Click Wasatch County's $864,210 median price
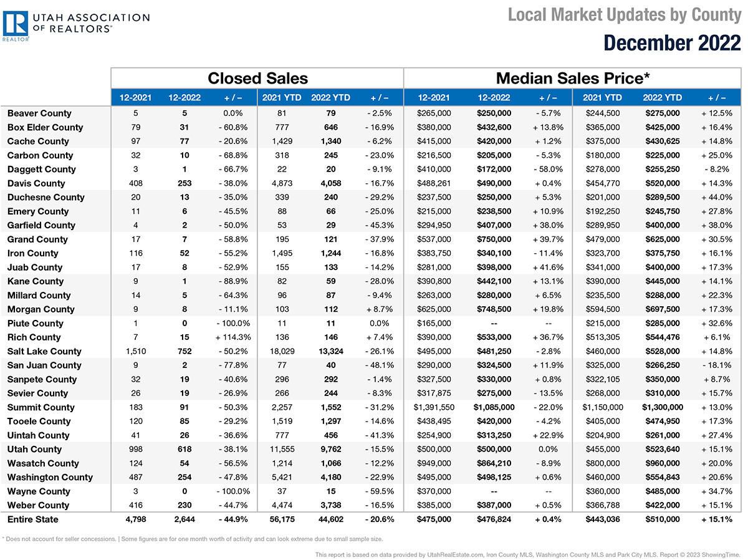This screenshot has width=748, height=560. click(x=494, y=463)
